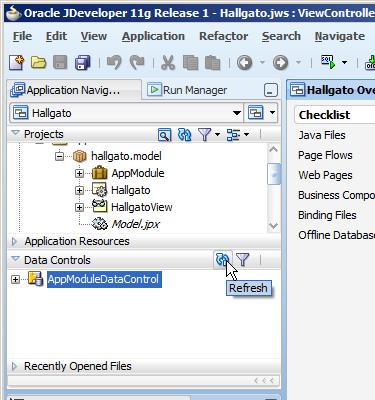Click the Navigator display options icon in Projects
The image size is (375, 400).
point(164,135)
